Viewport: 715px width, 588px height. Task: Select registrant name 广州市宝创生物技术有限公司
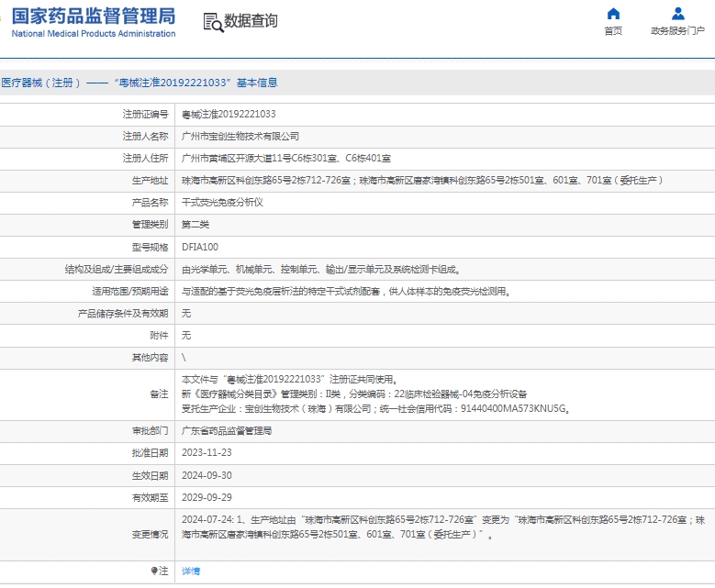240,137
